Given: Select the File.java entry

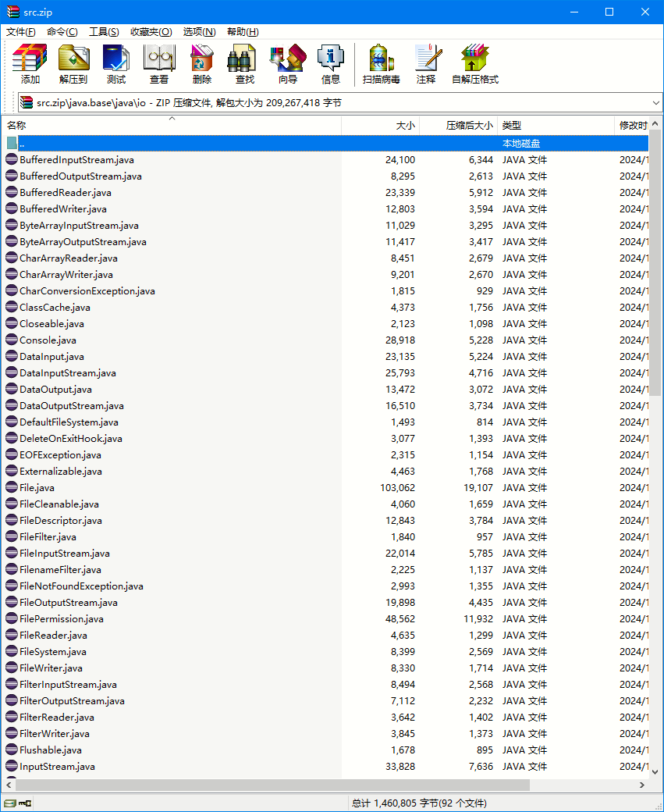Looking at the screenshot, I should [37, 488].
